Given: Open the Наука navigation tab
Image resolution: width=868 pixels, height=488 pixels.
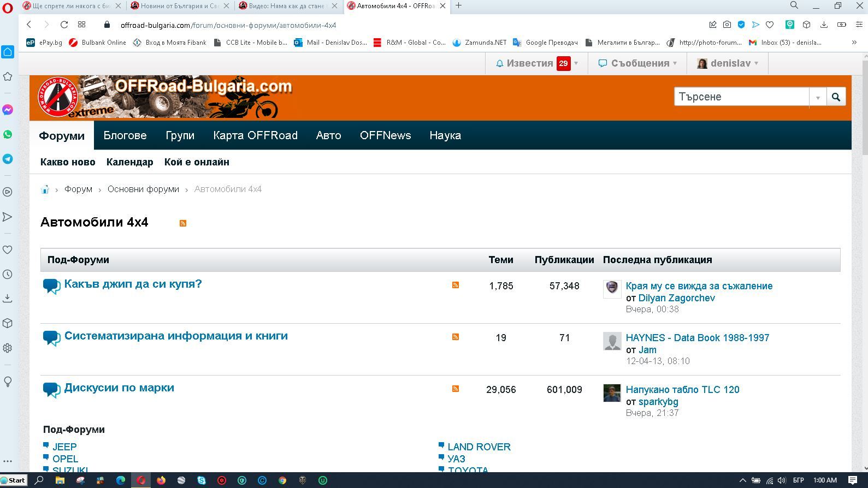Looking at the screenshot, I should [445, 135].
